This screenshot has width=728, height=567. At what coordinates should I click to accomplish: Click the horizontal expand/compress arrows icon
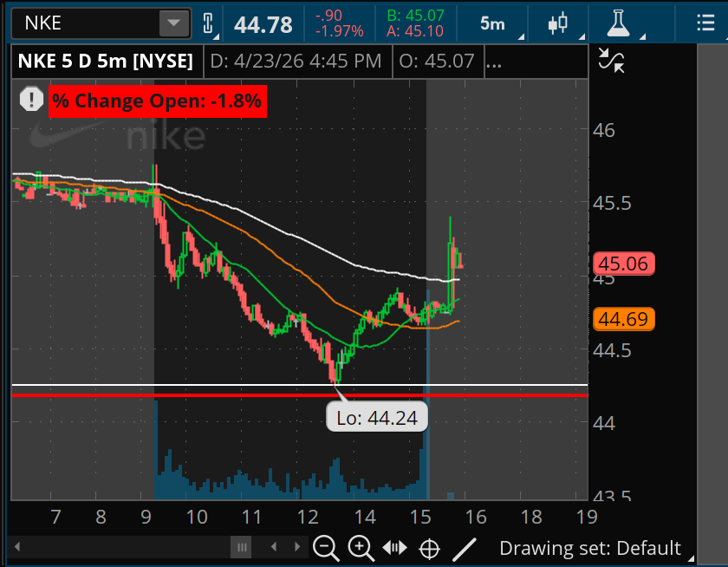[394, 548]
